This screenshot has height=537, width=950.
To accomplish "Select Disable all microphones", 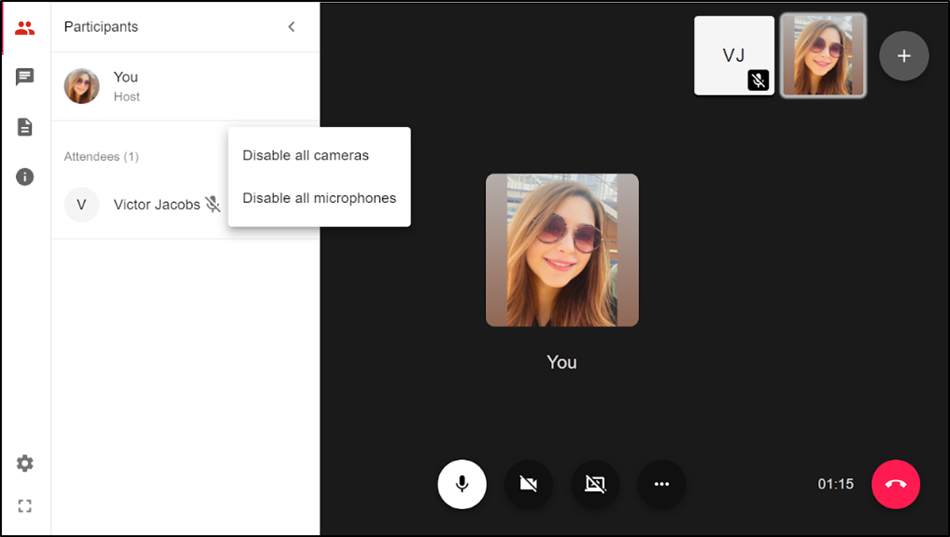I will pos(319,198).
